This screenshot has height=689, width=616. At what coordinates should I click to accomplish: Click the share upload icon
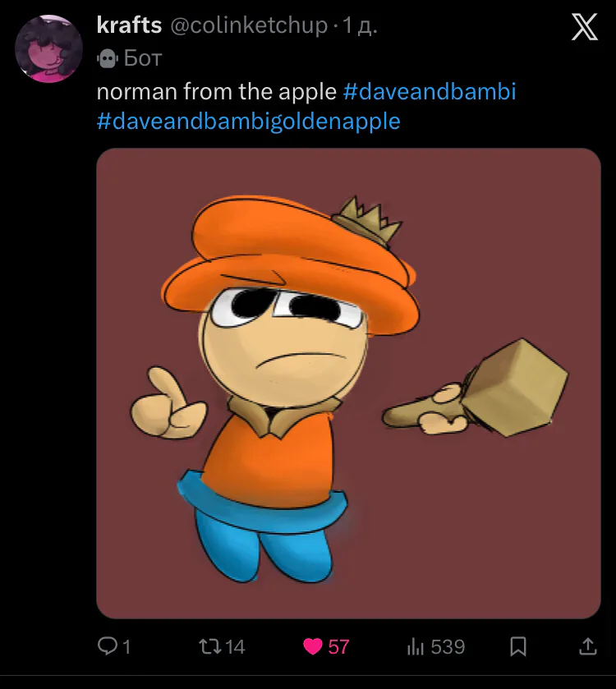click(587, 647)
